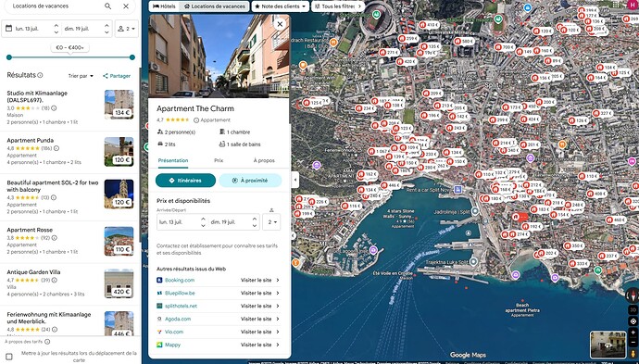Click the map compass control
The height and width of the screenshot is (364, 639).
point(633,295)
